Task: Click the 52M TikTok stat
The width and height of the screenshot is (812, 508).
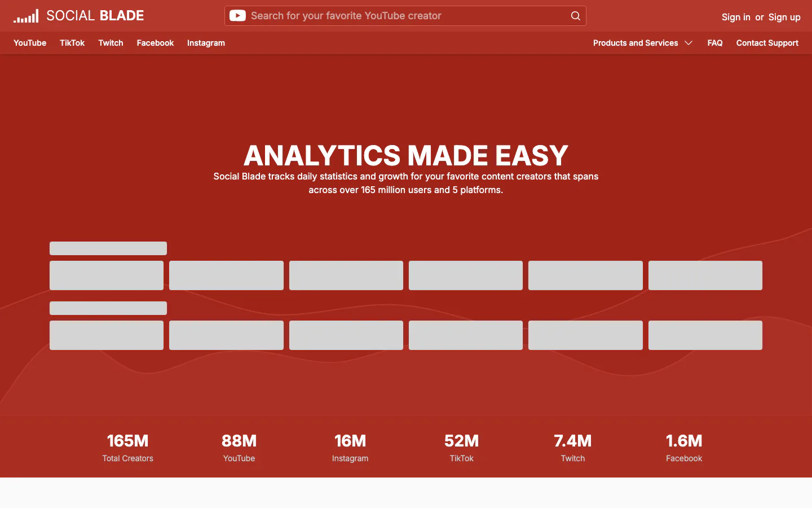Action: 461,448
